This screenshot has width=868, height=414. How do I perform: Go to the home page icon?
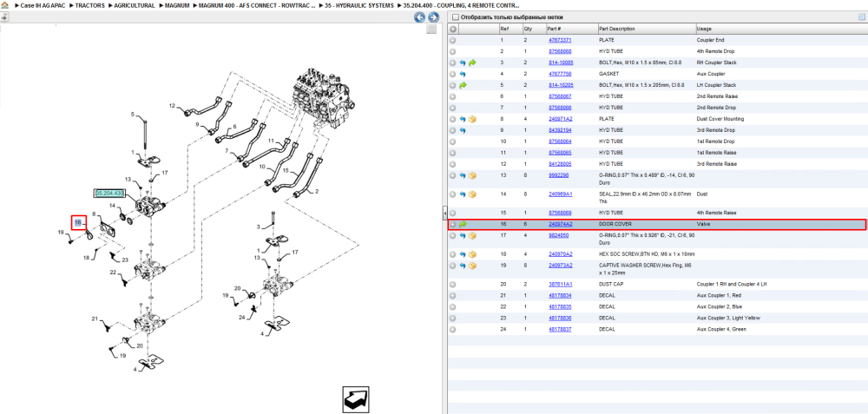tap(4, 5)
